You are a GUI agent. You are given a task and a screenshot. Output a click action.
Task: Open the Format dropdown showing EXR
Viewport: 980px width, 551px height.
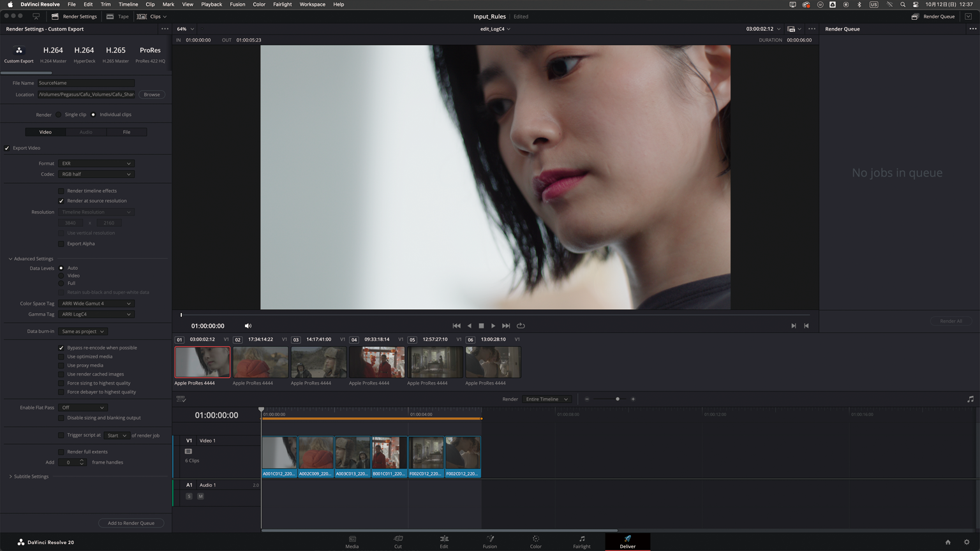click(96, 163)
